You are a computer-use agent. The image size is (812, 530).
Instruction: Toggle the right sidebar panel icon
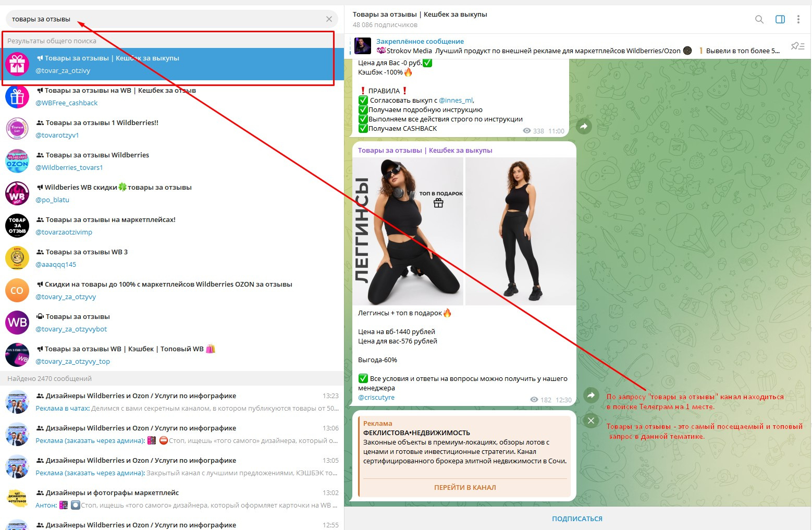[x=780, y=19]
